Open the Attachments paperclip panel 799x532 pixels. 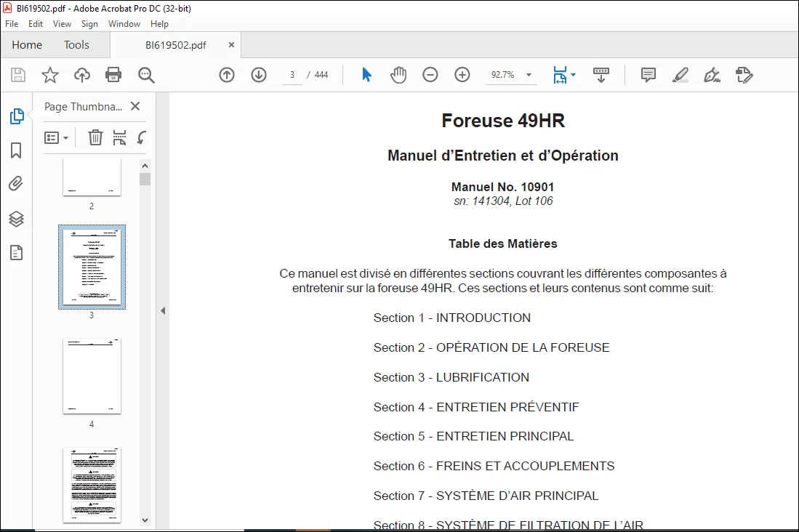point(16,183)
